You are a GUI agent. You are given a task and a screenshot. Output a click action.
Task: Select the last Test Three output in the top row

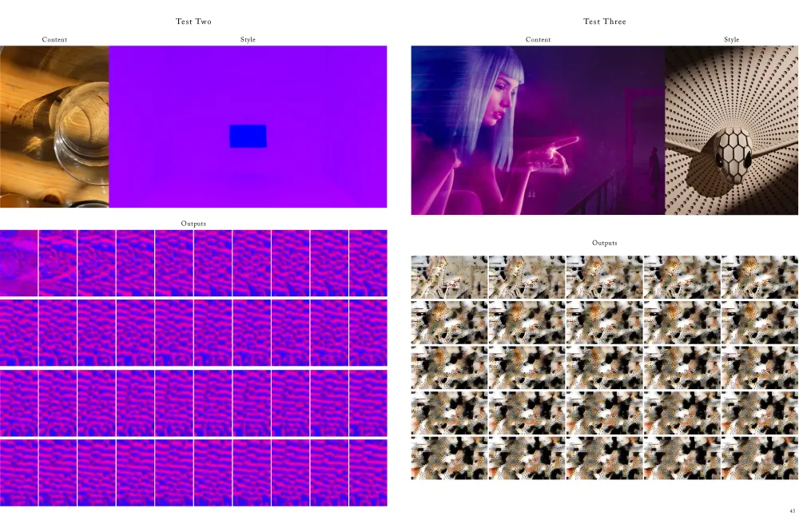760,277
